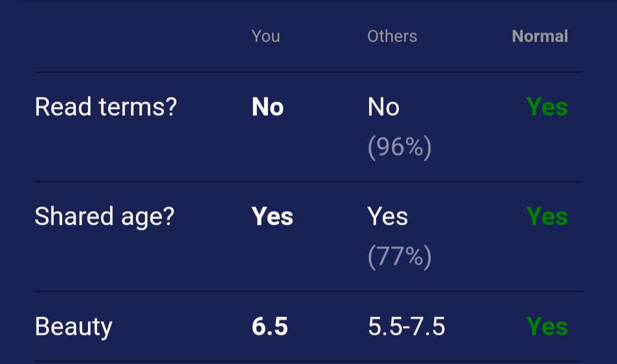
Task: Click green "Yes" in the Shared age row
Action: [547, 217]
